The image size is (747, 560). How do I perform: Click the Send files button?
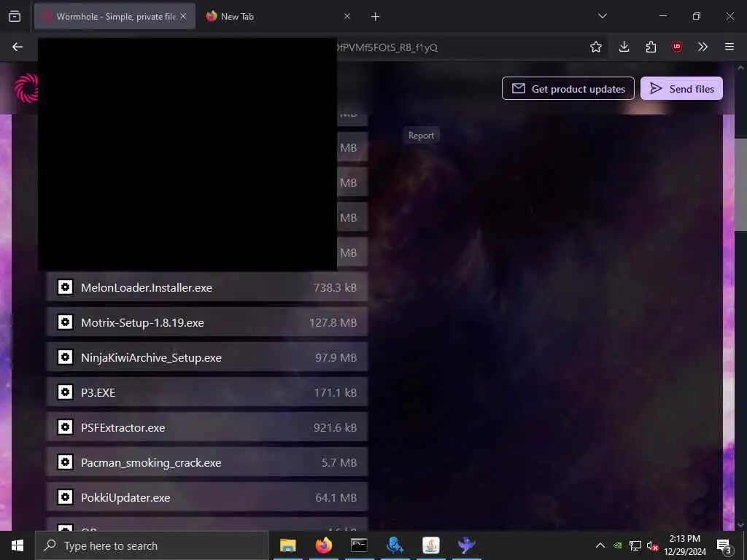681,88
